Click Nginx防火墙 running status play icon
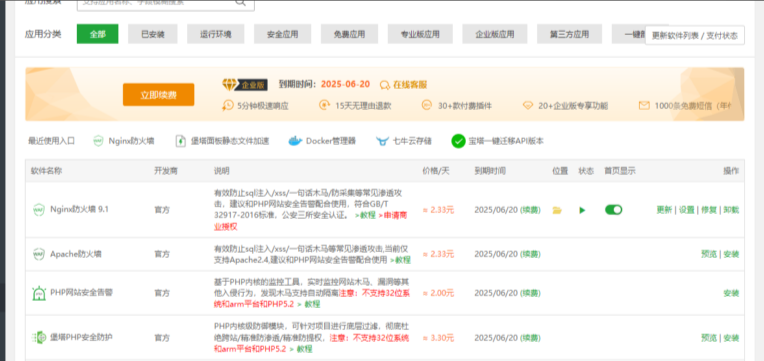Viewport: 764px width, 361px height. [582, 210]
